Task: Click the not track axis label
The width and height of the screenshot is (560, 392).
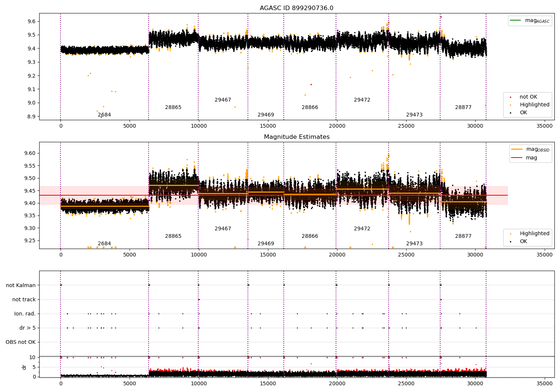Action: (x=24, y=300)
